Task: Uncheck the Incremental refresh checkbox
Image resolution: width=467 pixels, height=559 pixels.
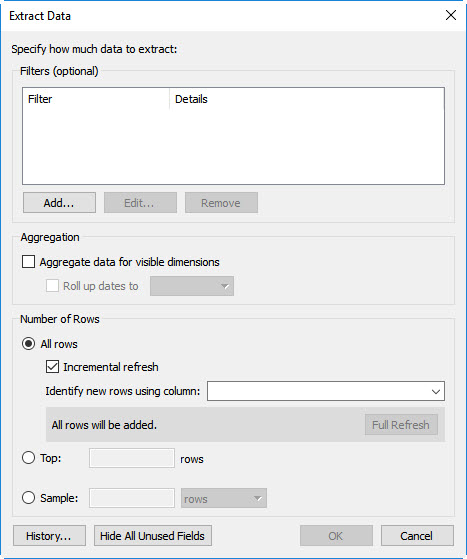Action: 52,366
